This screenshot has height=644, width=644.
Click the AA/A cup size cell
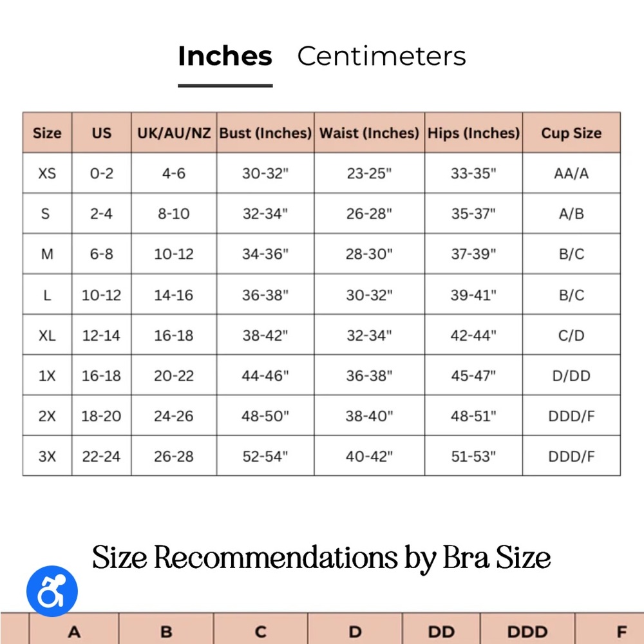click(571, 174)
